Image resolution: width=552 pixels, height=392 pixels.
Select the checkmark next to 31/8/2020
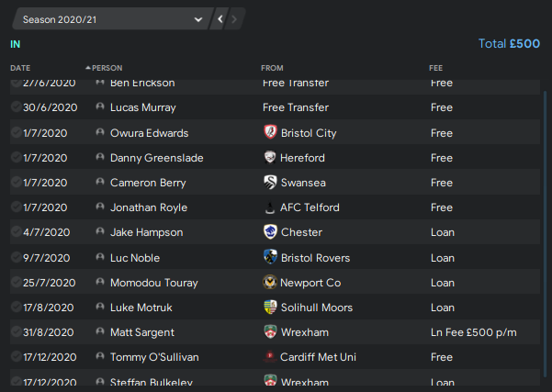coord(16,331)
